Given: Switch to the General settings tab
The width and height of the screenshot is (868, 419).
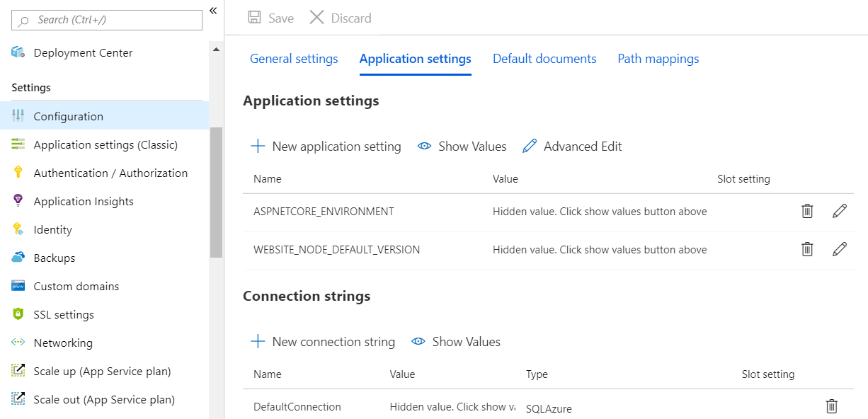Looking at the screenshot, I should [294, 59].
